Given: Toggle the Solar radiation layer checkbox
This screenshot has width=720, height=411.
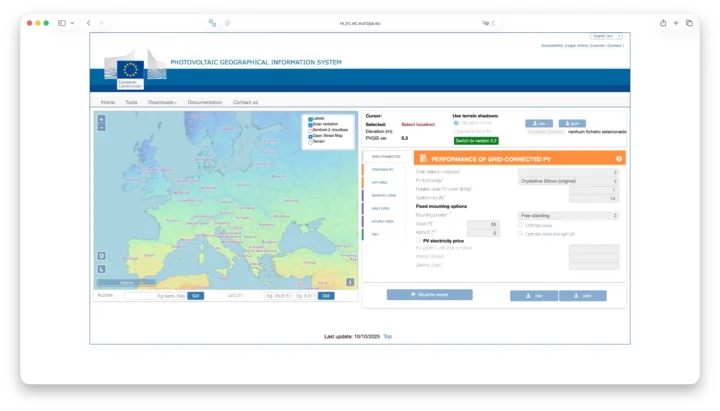Looking at the screenshot, I should (x=310, y=124).
